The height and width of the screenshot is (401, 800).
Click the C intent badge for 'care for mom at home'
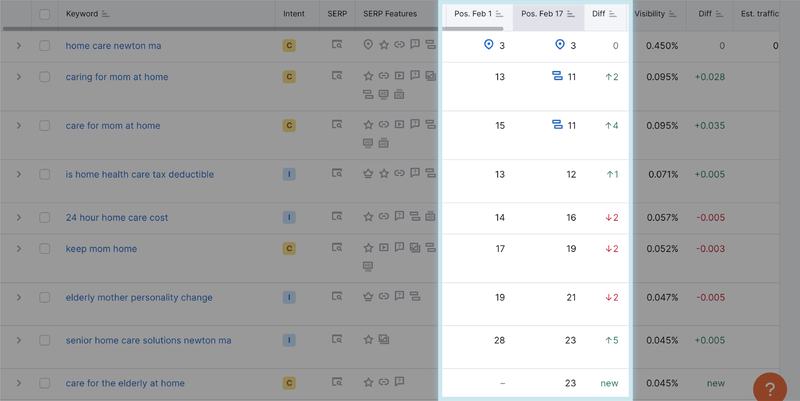(x=289, y=126)
